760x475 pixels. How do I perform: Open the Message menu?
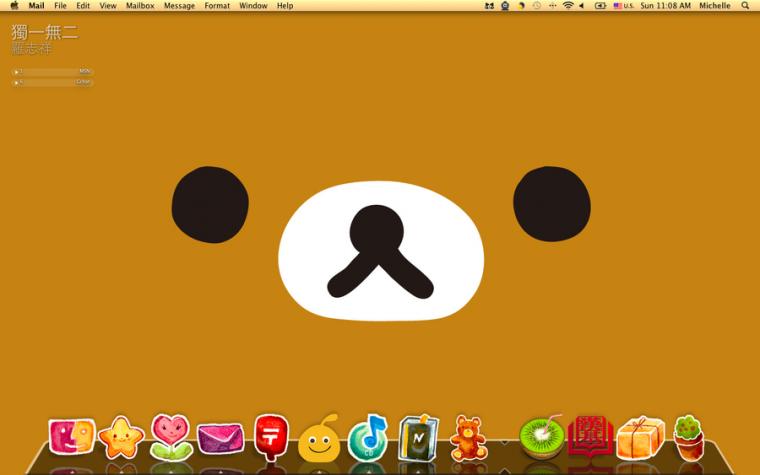pos(179,6)
